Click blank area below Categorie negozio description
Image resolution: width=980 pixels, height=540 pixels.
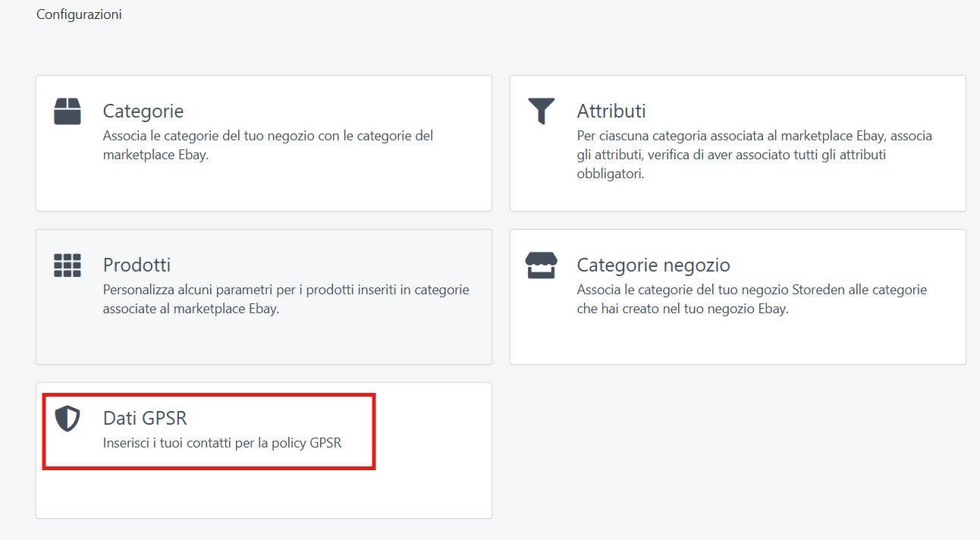point(737,341)
